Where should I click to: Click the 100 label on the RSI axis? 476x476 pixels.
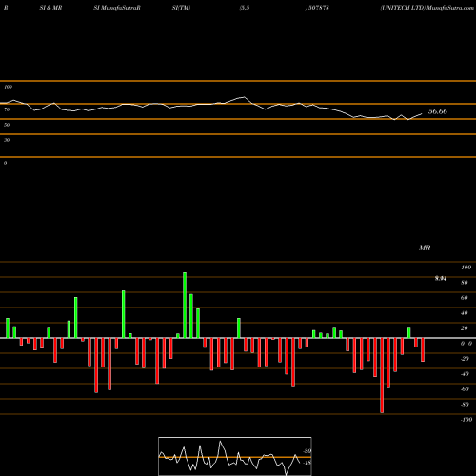click(x=8, y=87)
